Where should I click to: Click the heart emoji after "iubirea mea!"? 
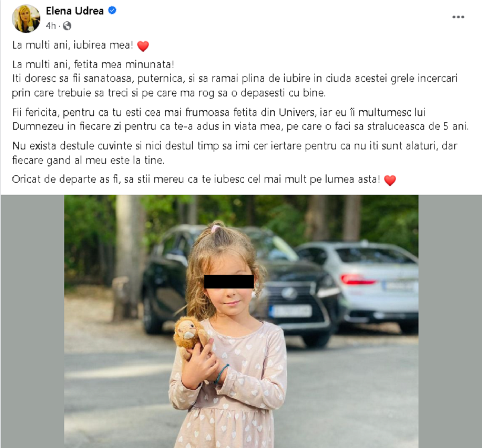click(x=143, y=46)
